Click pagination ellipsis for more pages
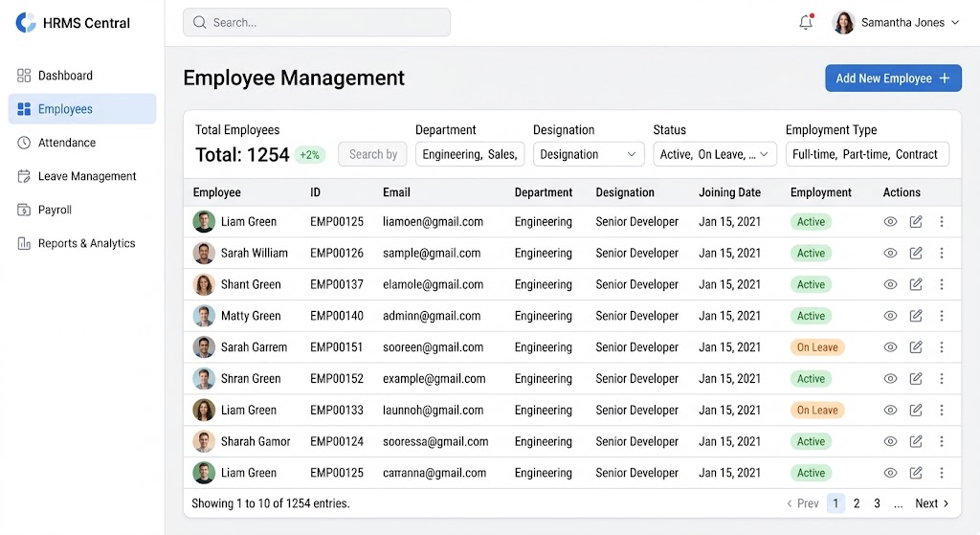Screen dimensions: 980x535 pyautogui.click(x=898, y=503)
